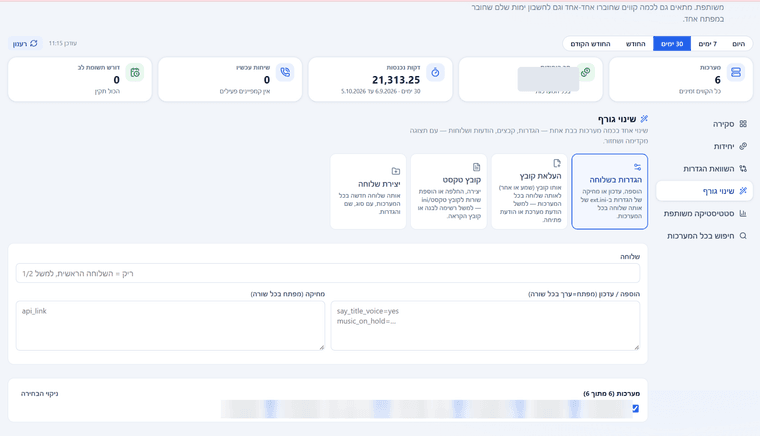This screenshot has width=760, height=436.
Task: Select the יצירת שלוחה action card
Action: [x=368, y=191]
